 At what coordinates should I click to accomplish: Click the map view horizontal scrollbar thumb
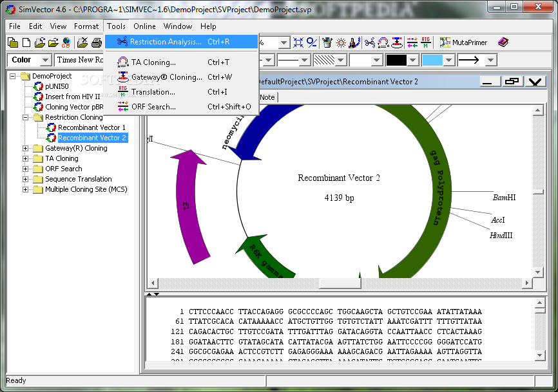coord(340,283)
